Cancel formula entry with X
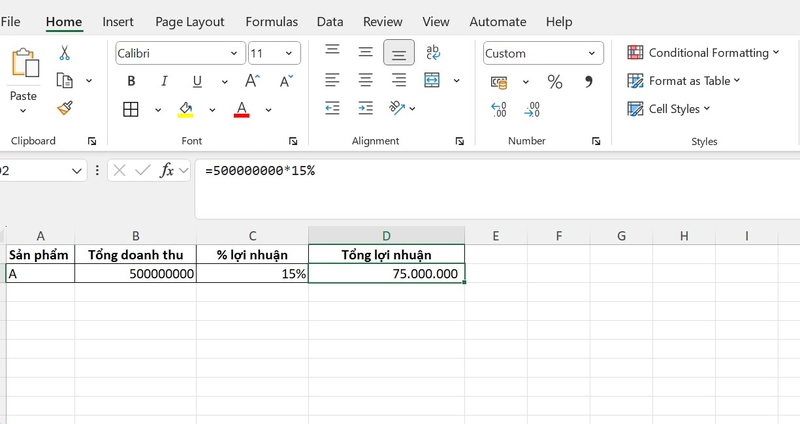The height and width of the screenshot is (424, 800). click(x=119, y=170)
